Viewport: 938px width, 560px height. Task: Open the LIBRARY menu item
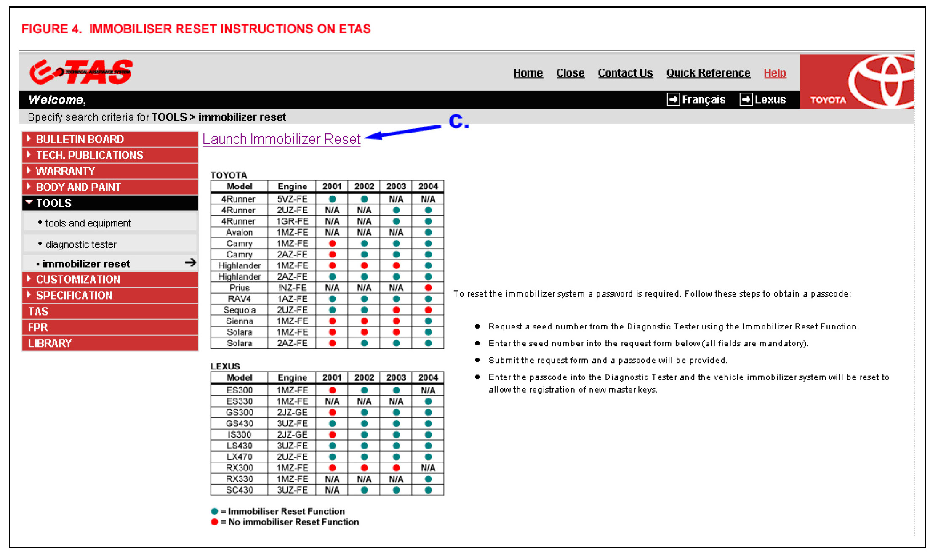(50, 343)
